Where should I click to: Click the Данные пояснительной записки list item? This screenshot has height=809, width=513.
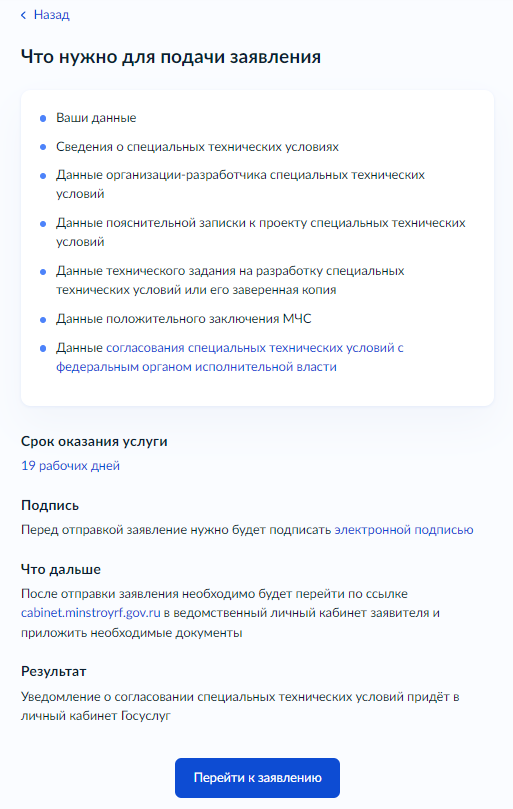coord(261,232)
